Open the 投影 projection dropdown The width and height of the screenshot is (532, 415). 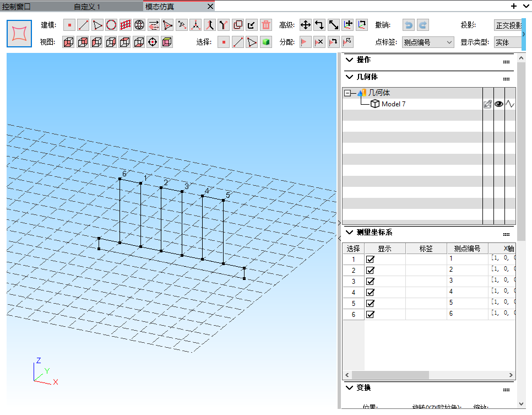point(508,25)
